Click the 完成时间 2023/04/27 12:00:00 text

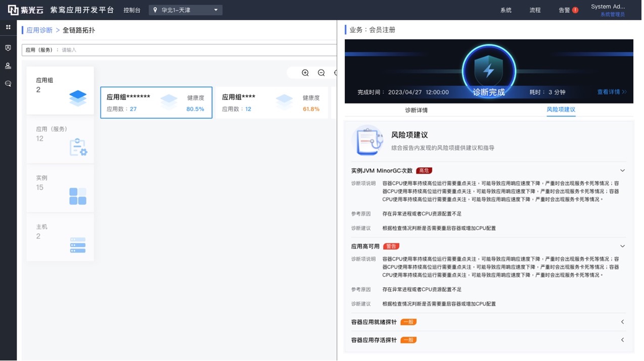pyautogui.click(x=404, y=93)
